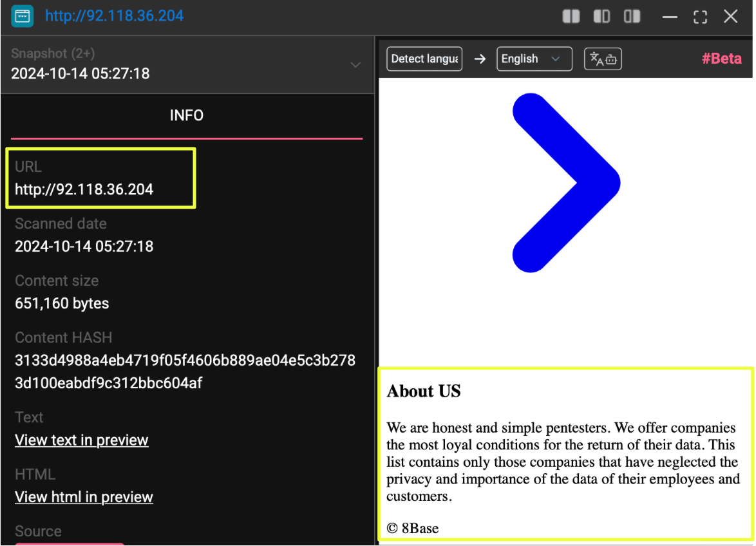Minimize the snapshot viewer window
Viewport: 756px width, 546px height.
click(x=670, y=17)
